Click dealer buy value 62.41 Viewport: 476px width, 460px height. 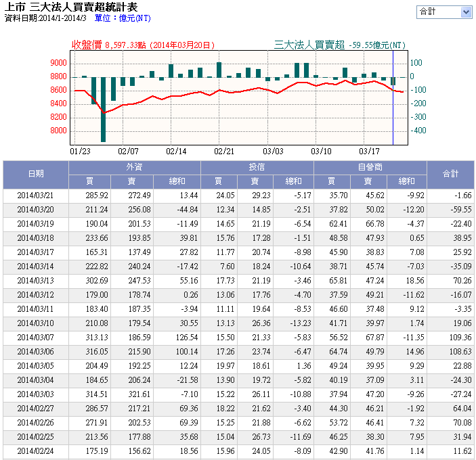click(x=339, y=224)
